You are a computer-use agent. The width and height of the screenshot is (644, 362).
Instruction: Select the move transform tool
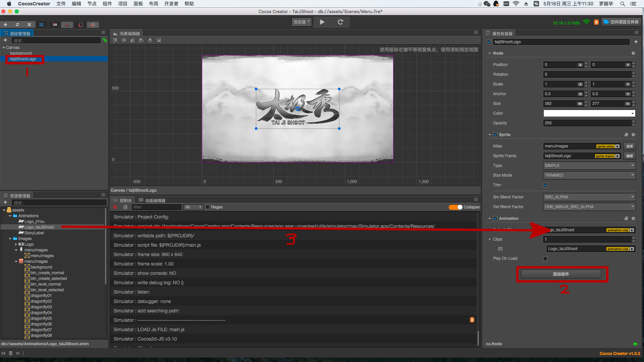(x=5, y=24)
